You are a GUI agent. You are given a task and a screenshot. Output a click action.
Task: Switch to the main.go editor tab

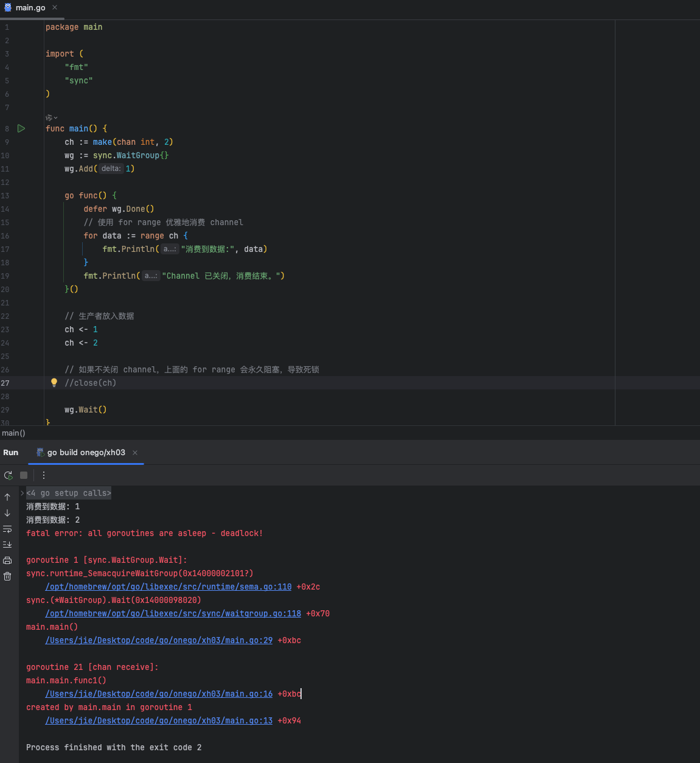(x=30, y=7)
